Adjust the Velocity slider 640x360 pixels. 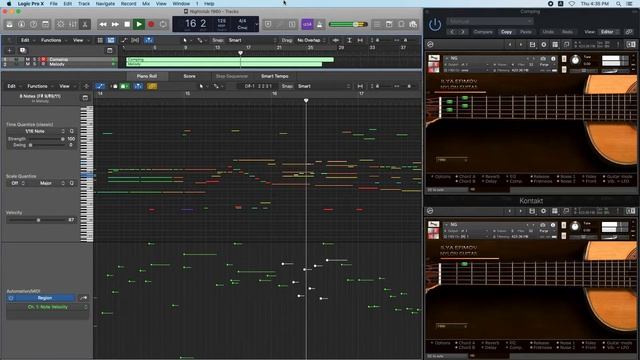37,220
